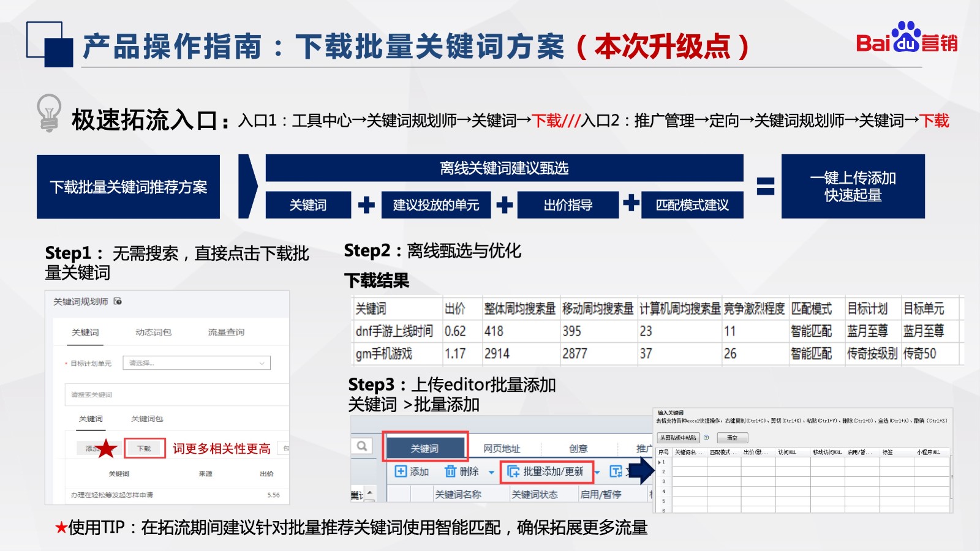Open the 目标计划单元 请选择 dropdown
Viewport: 980px width, 551px height.
pyautogui.click(x=195, y=363)
